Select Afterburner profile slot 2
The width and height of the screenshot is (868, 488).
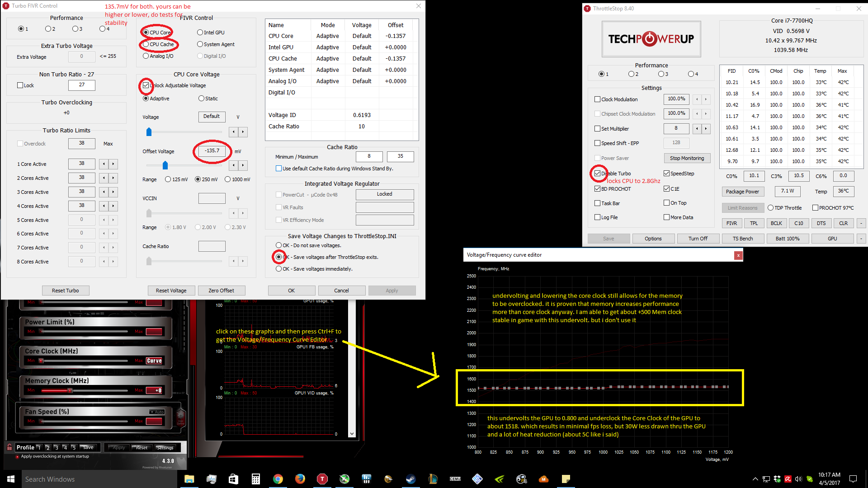(x=47, y=447)
